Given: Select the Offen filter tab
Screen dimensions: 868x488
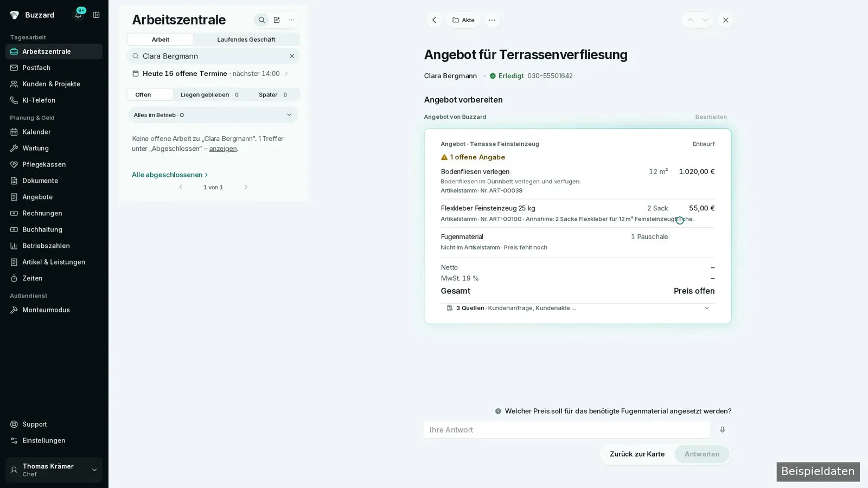Looking at the screenshot, I should 150,94.
